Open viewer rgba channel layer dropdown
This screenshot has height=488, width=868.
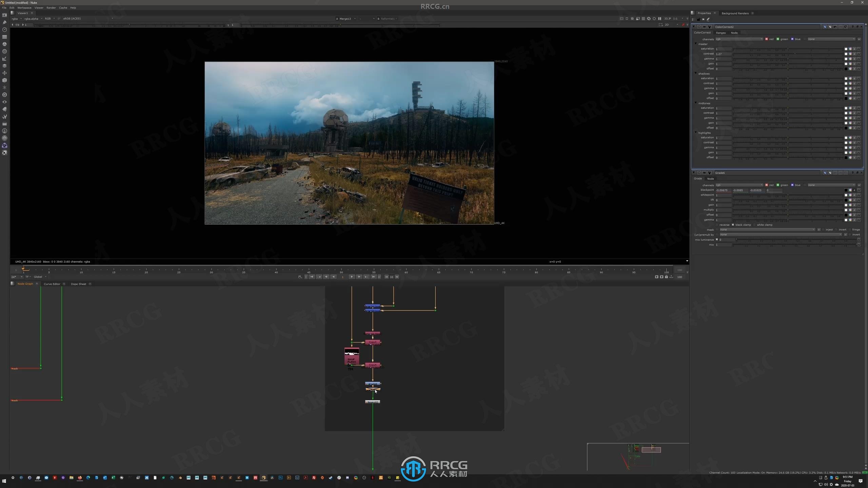pyautogui.click(x=16, y=19)
